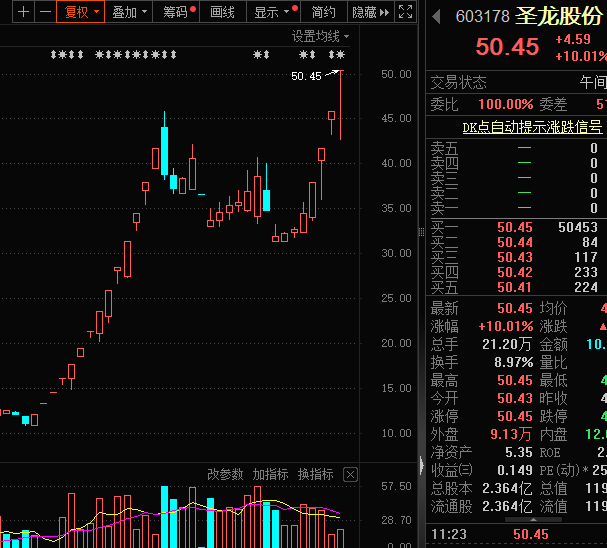The width and height of the screenshot is (607, 548).
Task: Click the panel splitter handle near bottom
Action: [420, 463]
